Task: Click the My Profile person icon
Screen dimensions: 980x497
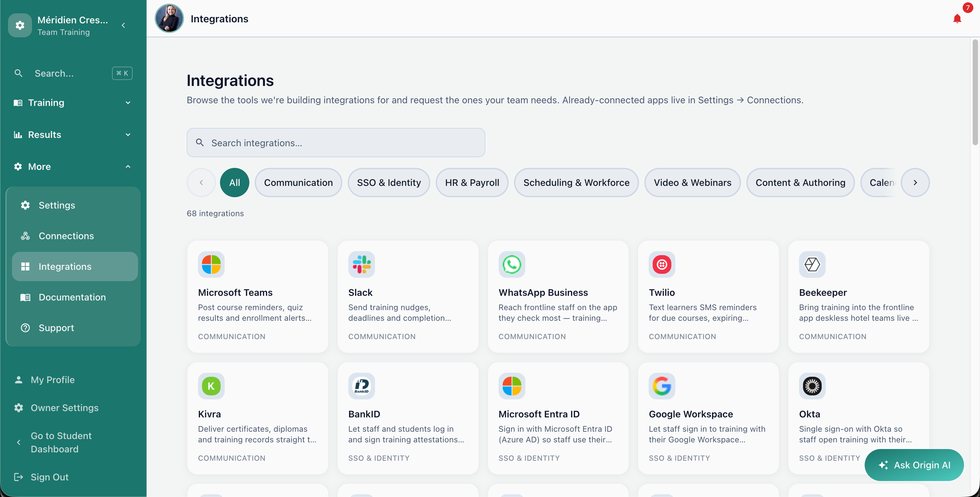Action: (x=18, y=379)
